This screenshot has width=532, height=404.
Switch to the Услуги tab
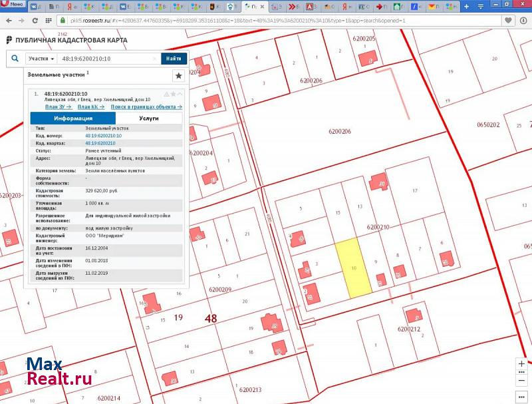148,118
